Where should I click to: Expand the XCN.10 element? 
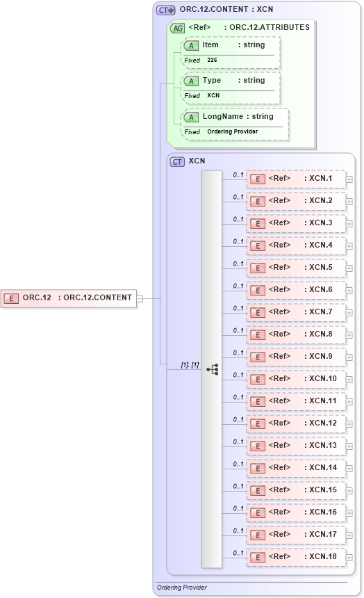[349, 380]
